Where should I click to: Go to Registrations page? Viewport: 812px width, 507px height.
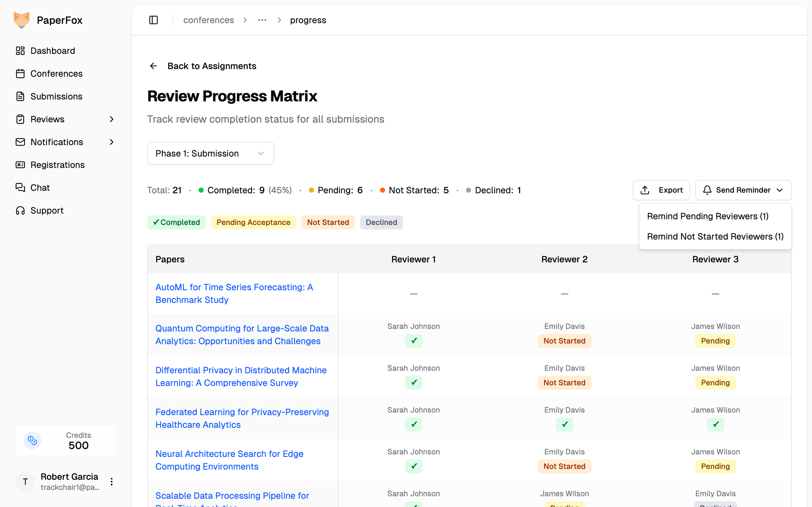57,165
